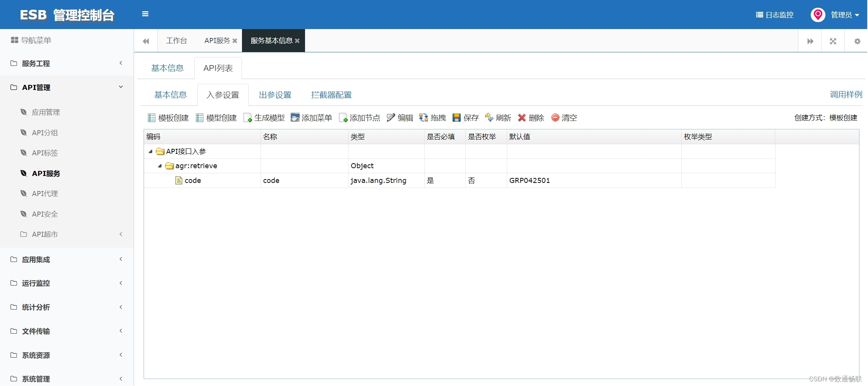Close the API服务 page tab

[235, 41]
